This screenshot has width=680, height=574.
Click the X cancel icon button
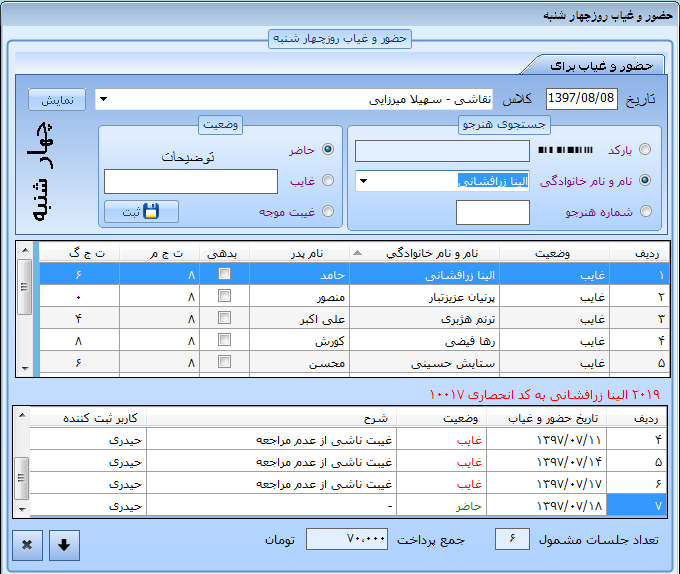point(27,545)
